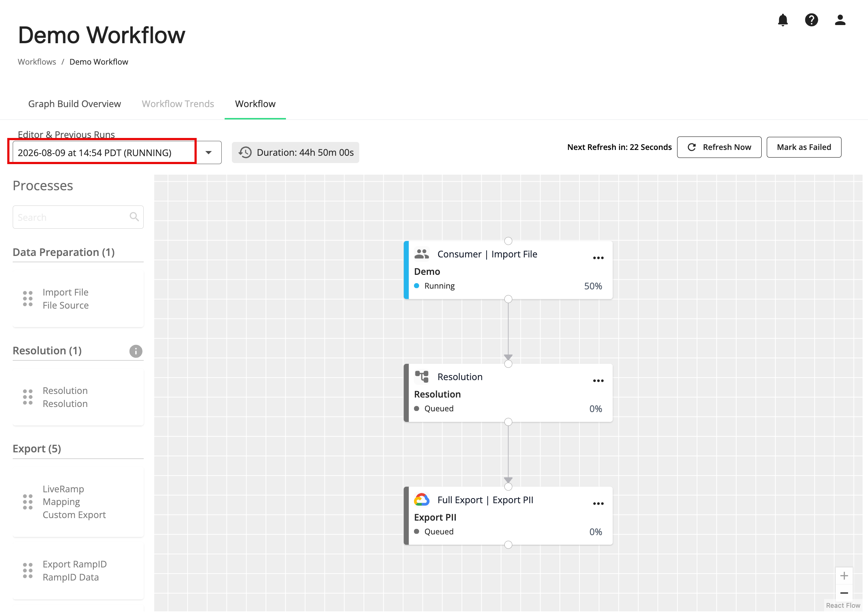Click the Next Refresh in 22 Seconds text
Screen dimensions: 868x615
coord(619,147)
